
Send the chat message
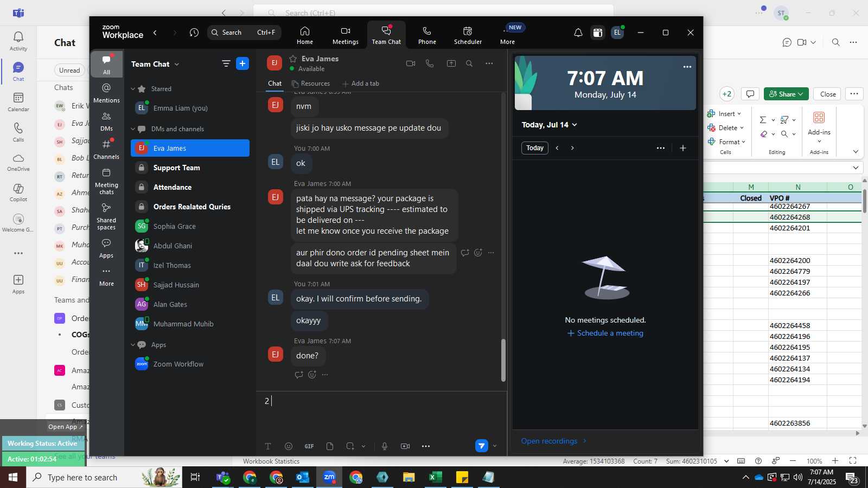coord(482,446)
